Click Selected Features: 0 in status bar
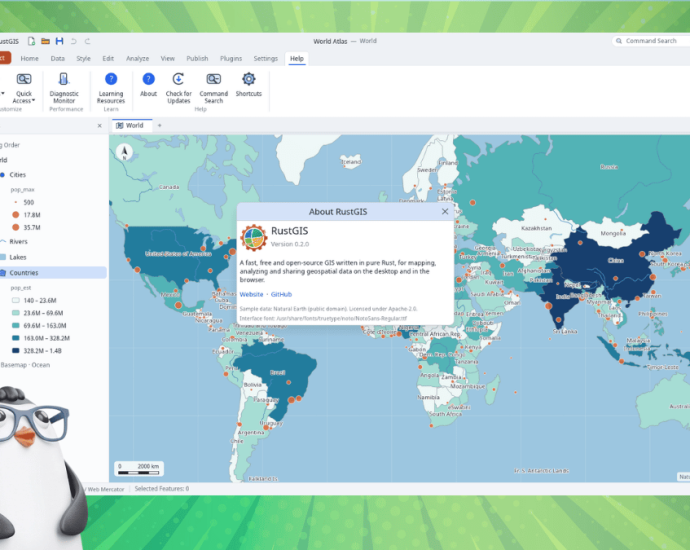690x550 pixels. tap(161, 489)
